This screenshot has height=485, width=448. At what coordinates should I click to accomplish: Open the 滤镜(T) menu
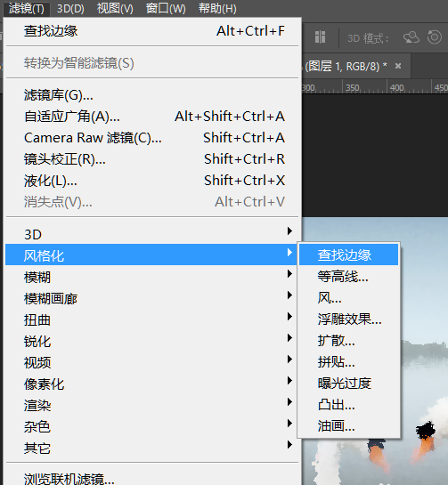pos(27,8)
